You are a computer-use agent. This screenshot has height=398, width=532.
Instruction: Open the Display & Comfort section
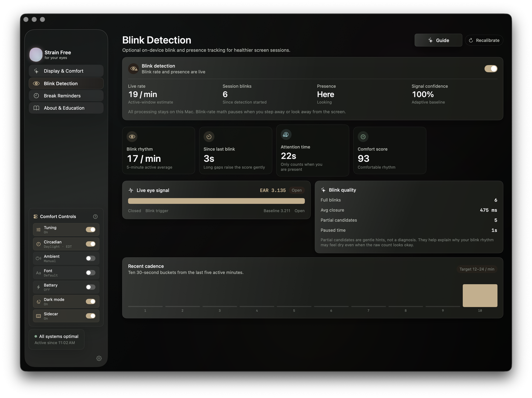coord(66,71)
